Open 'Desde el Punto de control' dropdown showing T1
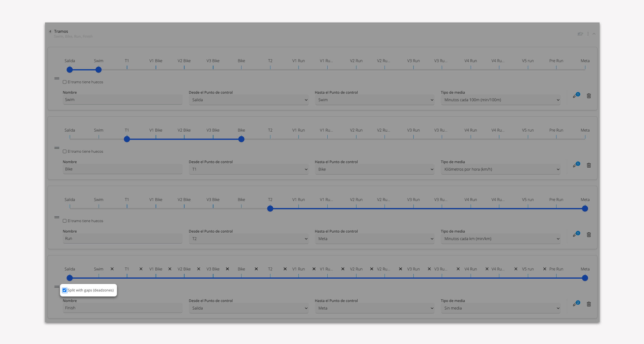644x344 pixels. point(249,169)
